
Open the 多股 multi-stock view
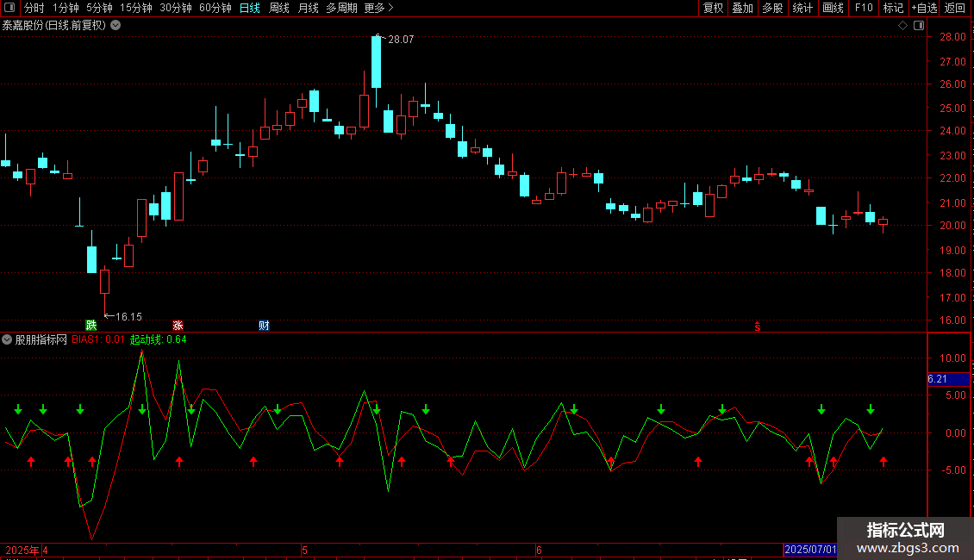(772, 8)
